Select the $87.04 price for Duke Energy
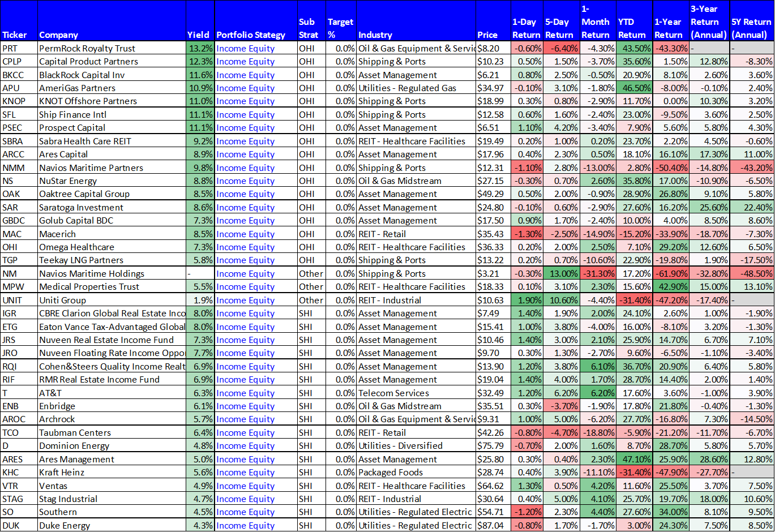Image resolution: width=775 pixels, height=532 pixels. pos(493,525)
